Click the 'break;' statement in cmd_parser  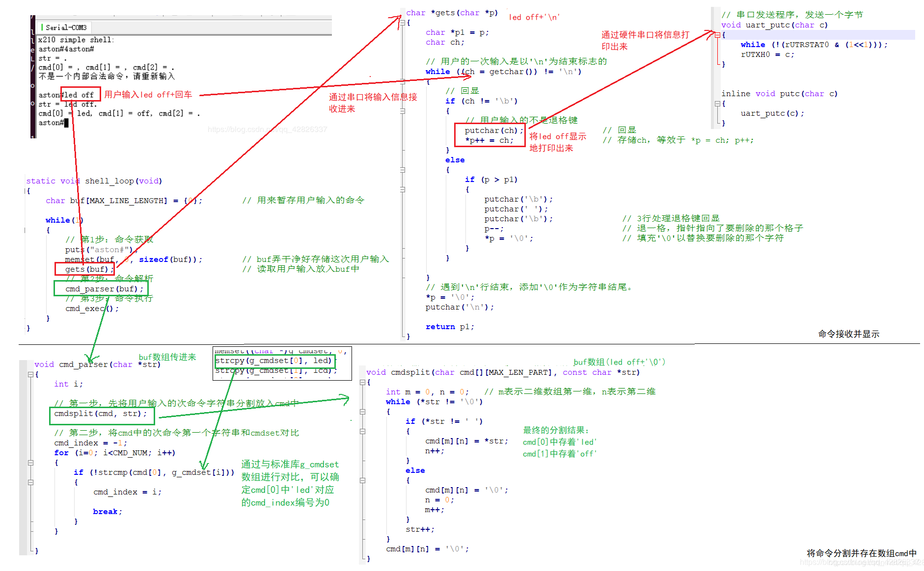(108, 512)
